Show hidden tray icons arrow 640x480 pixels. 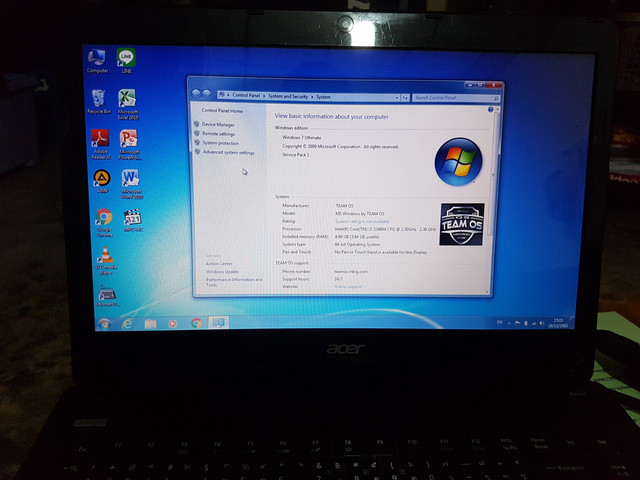click(509, 323)
